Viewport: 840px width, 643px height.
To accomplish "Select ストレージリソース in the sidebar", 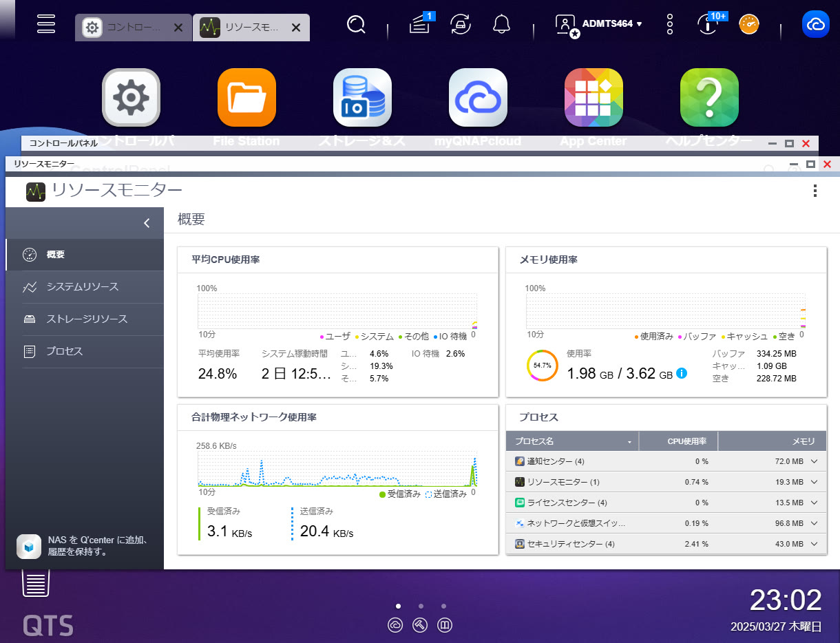I will click(x=85, y=319).
